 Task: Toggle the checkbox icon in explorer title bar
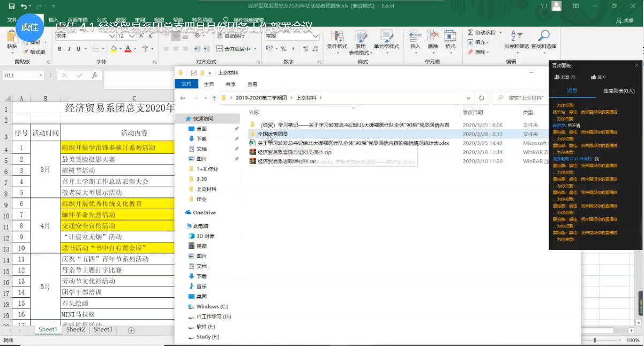193,72
